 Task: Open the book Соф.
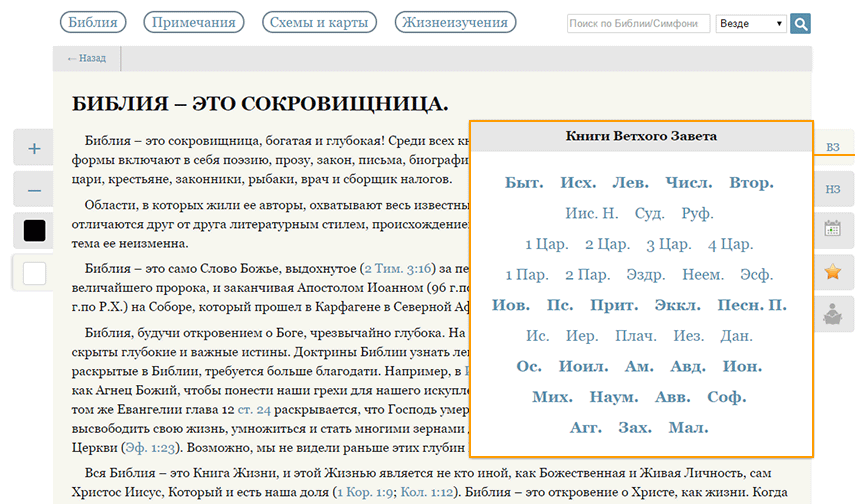click(x=727, y=396)
